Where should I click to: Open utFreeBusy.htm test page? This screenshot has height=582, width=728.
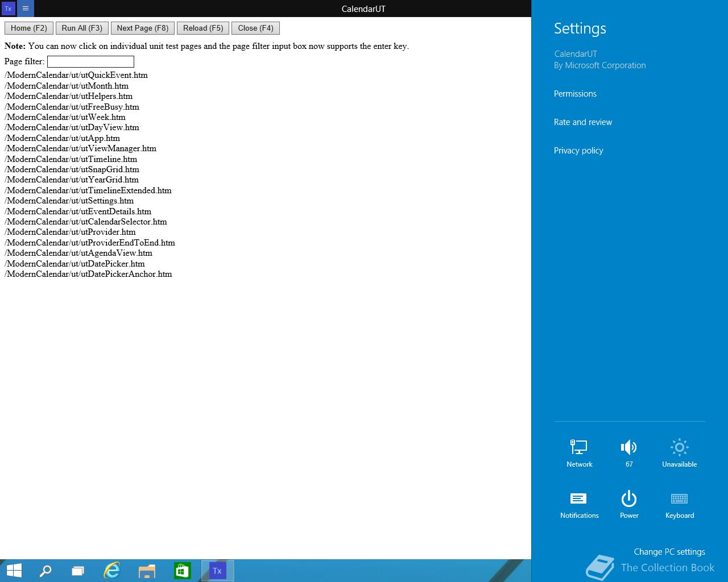point(72,107)
